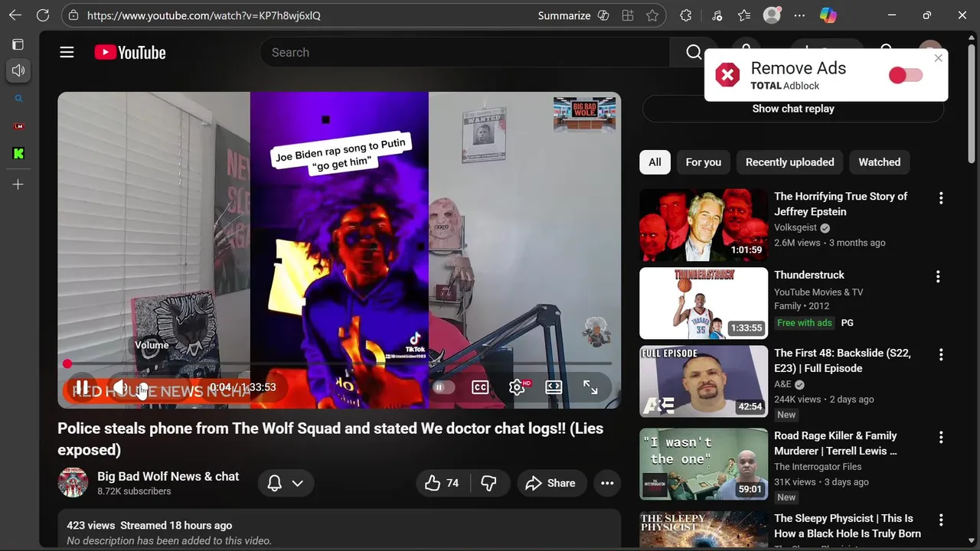Select Recently uploaded filter chip
Image resolution: width=980 pixels, height=551 pixels.
789,162
